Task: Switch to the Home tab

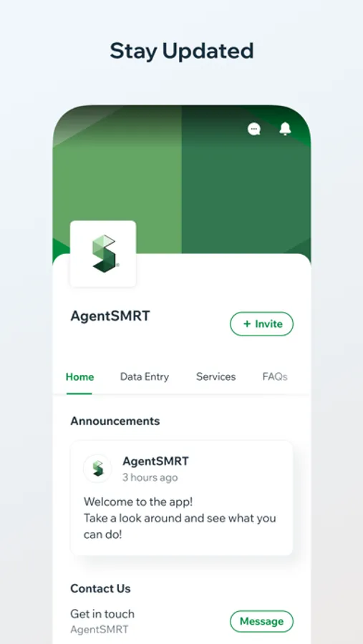Action: 79,377
